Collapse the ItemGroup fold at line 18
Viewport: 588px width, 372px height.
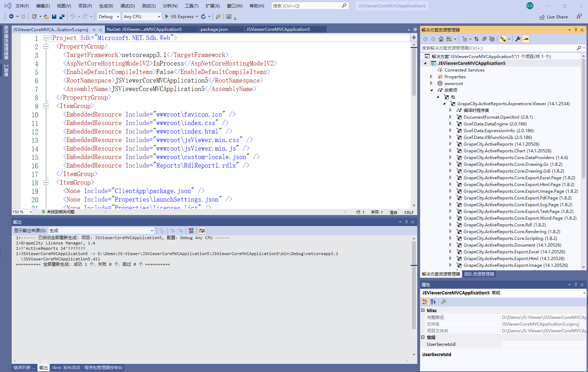(46, 182)
